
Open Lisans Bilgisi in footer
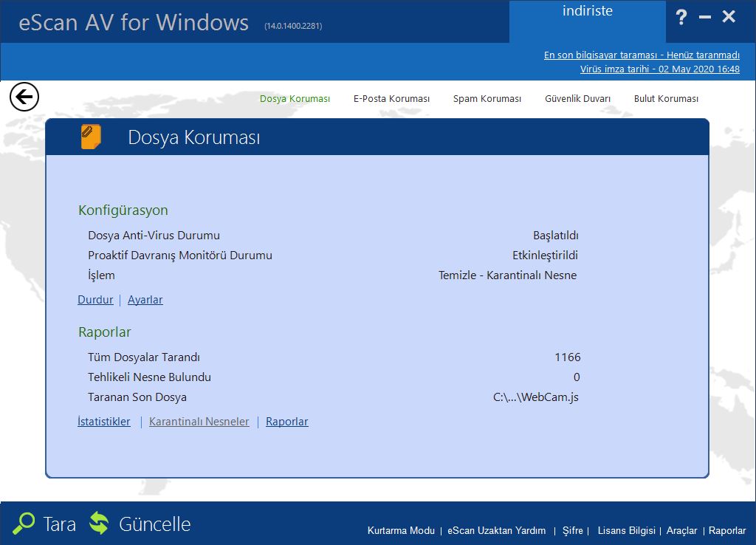pos(626,530)
